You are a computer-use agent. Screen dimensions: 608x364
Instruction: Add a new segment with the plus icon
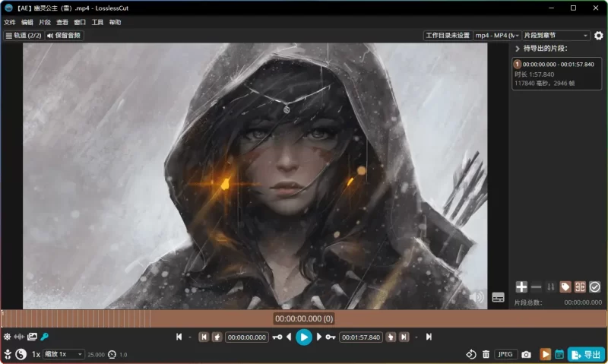click(521, 286)
